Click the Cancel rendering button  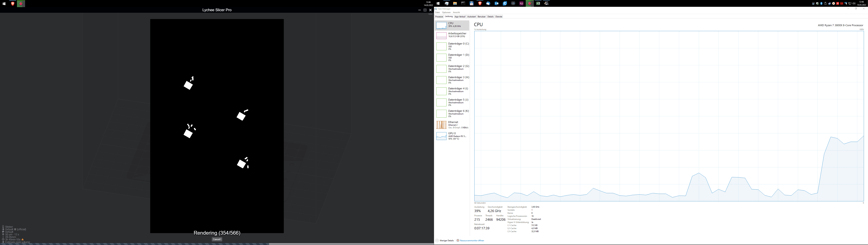pyautogui.click(x=217, y=239)
